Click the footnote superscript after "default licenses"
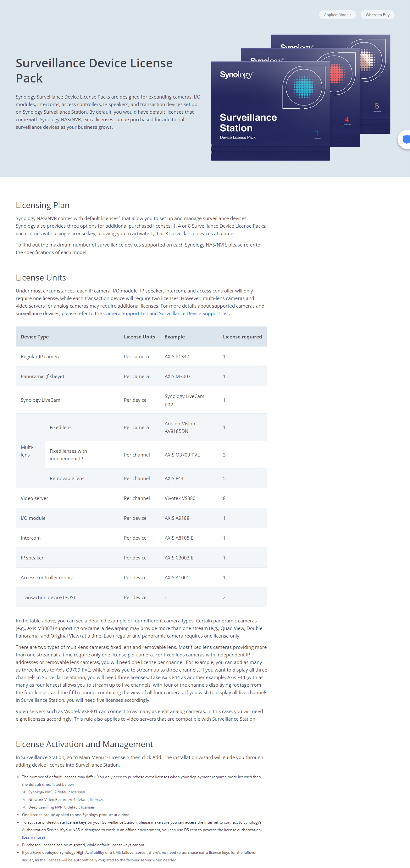 click(119, 217)
